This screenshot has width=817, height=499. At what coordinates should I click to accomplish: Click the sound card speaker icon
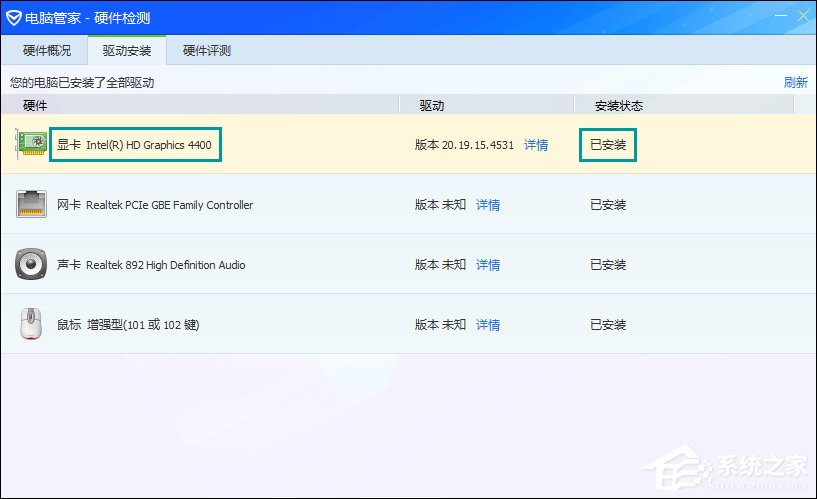click(x=31, y=264)
